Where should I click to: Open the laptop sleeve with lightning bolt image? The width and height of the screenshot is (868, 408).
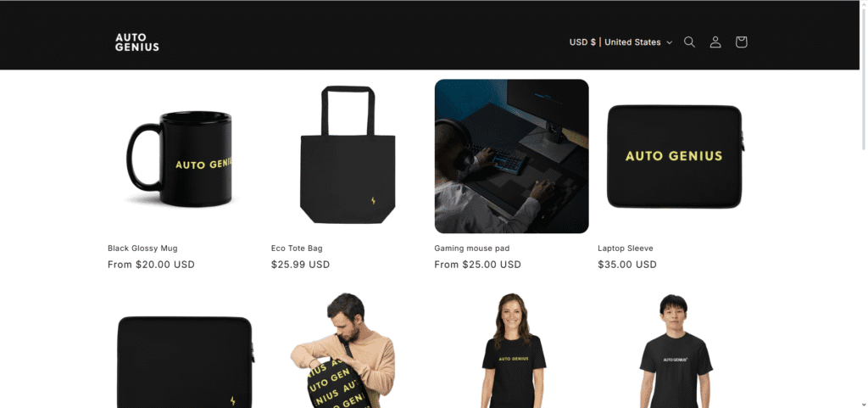click(x=186, y=361)
